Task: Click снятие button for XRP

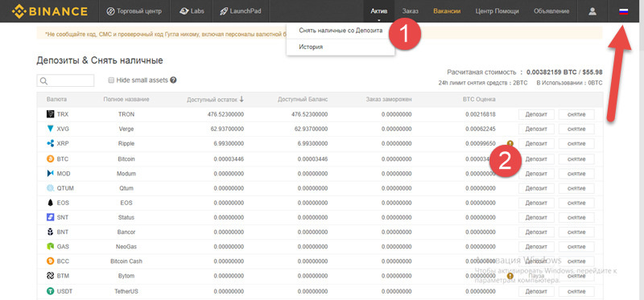Action: click(x=576, y=144)
